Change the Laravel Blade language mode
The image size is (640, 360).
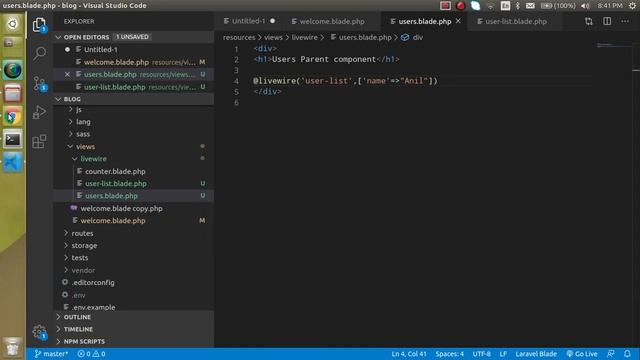point(536,354)
